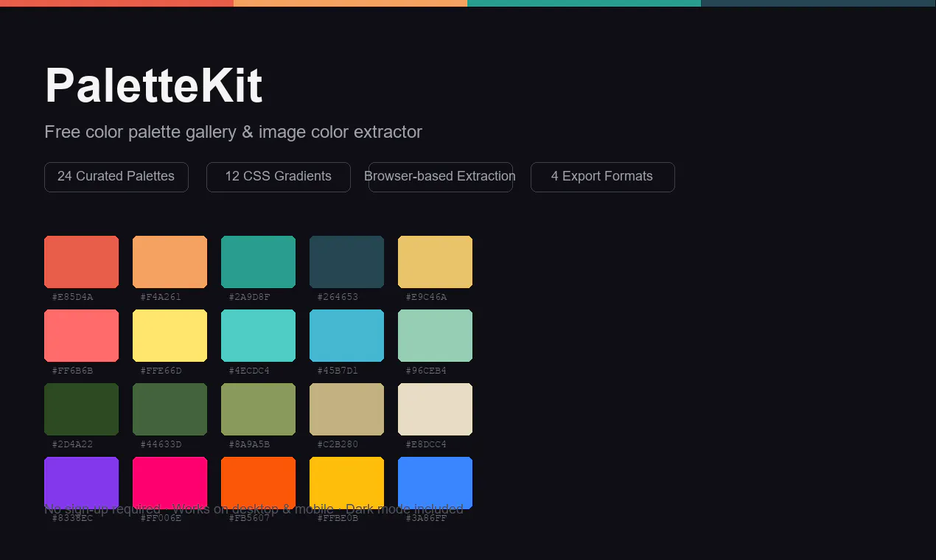Click the #2D4A22 hex code label
This screenshot has width=936, height=560.
72,444
